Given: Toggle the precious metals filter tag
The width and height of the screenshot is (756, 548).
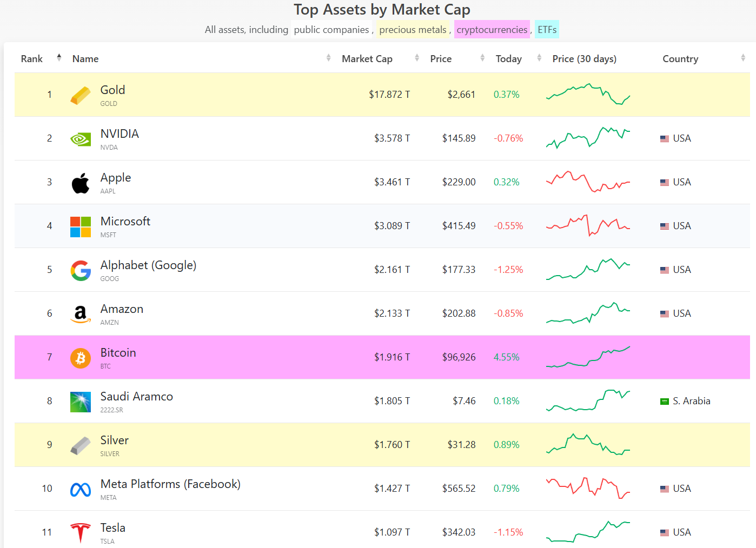Looking at the screenshot, I should tap(413, 30).
